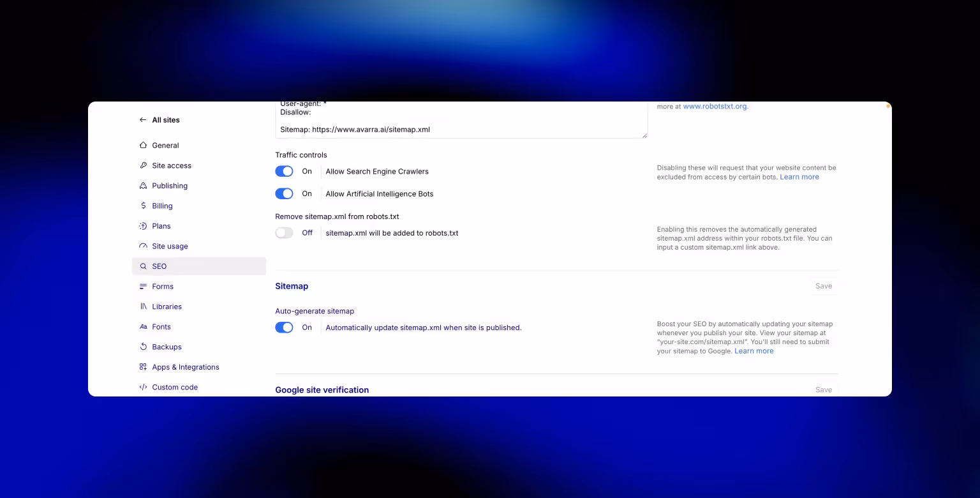
Task: Click inside the robots.txt text area
Action: point(461,120)
